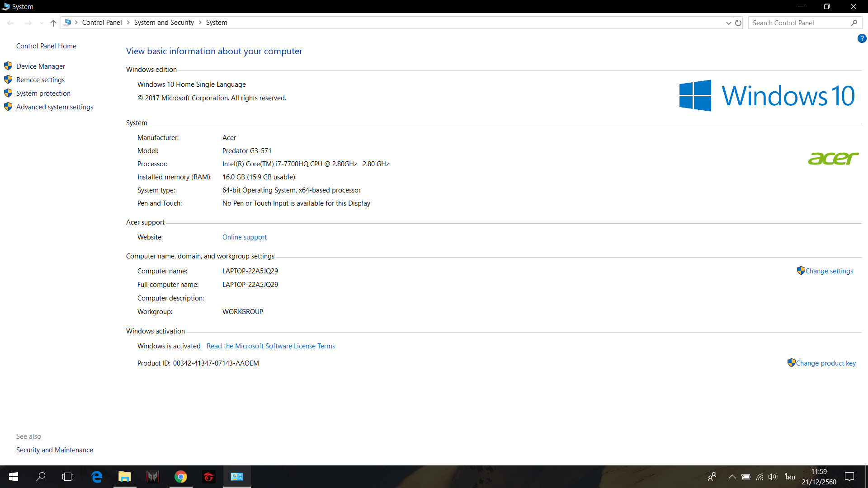This screenshot has height=488, width=868.
Task: Open File Explorer from taskbar
Action: tap(125, 477)
